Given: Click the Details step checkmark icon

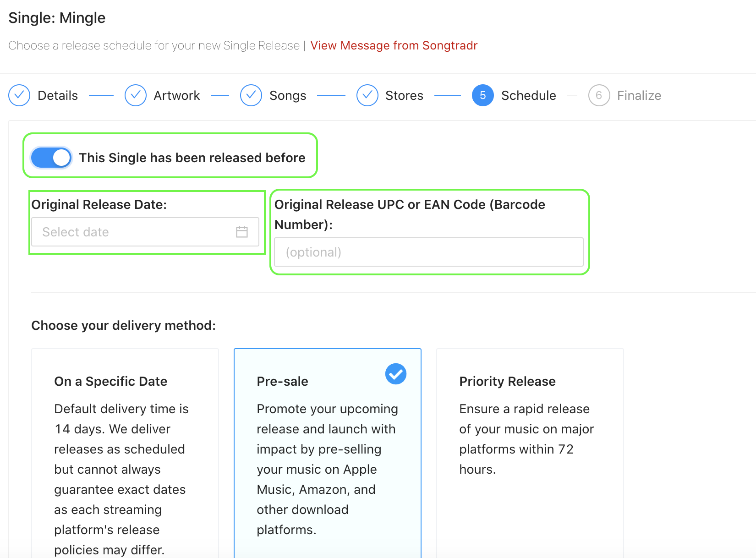Looking at the screenshot, I should tap(19, 95).
